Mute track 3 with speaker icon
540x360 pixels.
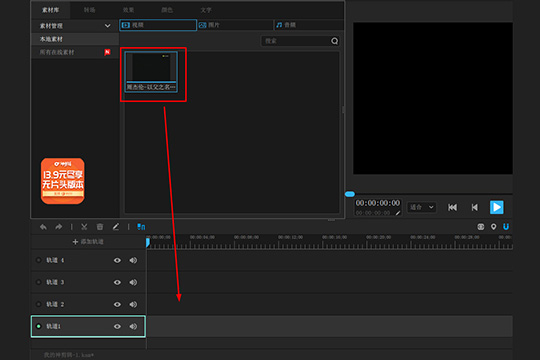133,282
